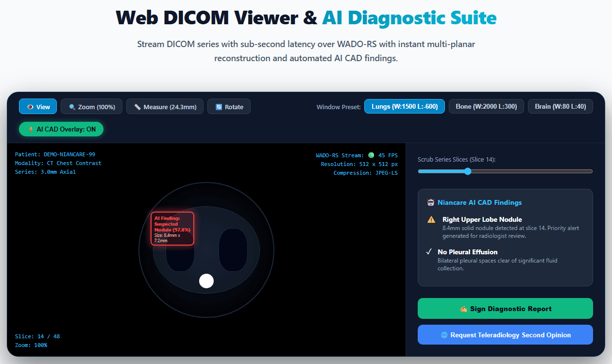
Task: Click the Rotate tool button
Action: [229, 107]
